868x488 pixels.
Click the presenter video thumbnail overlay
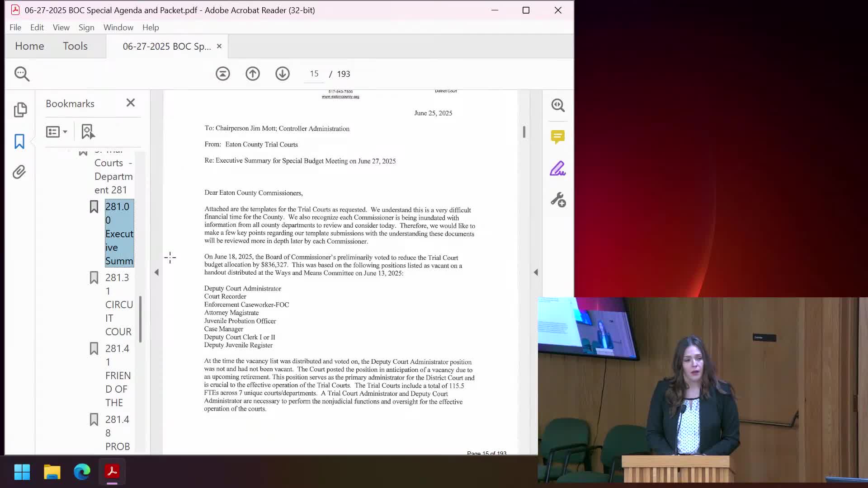tap(703, 390)
